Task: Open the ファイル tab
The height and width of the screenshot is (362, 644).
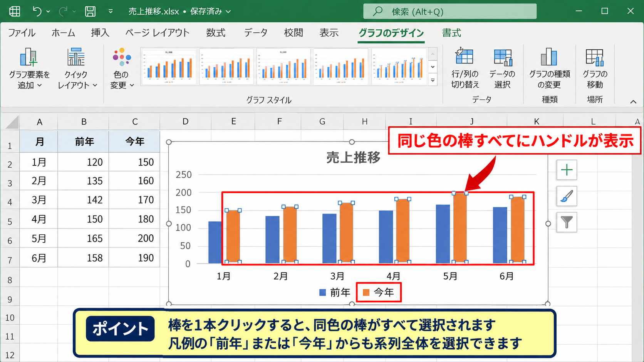Action: 22,33
